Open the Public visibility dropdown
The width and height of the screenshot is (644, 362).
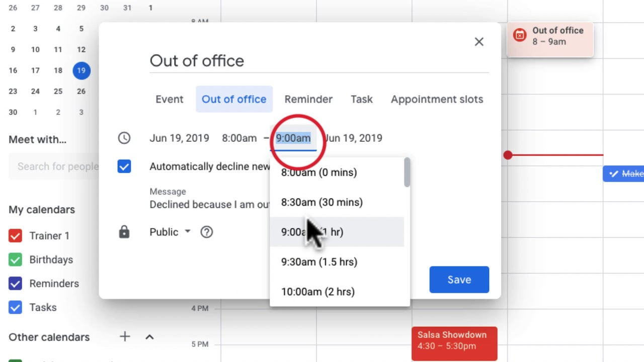170,232
